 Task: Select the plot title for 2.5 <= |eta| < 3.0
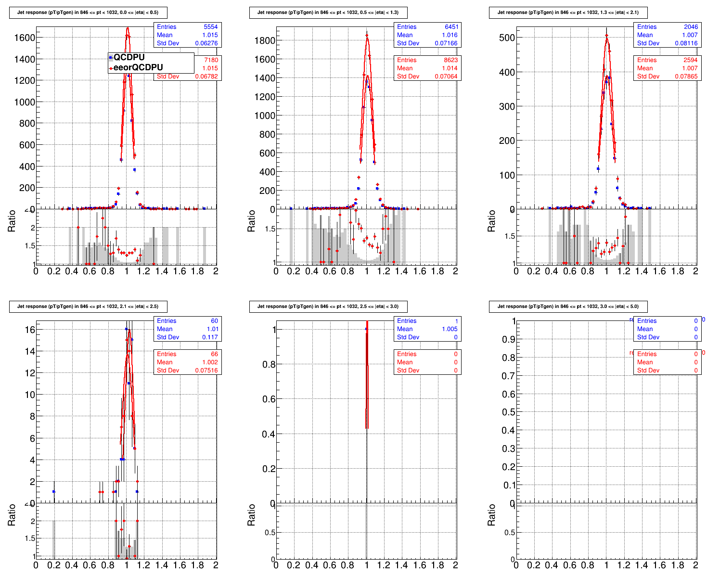[x=328, y=307]
